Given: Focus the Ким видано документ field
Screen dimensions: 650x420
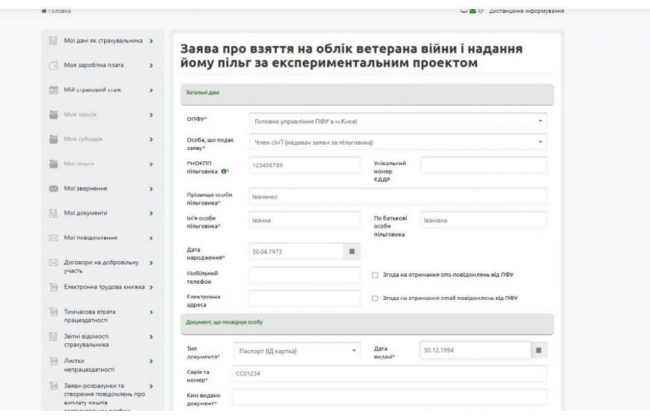Looking at the screenshot, I should coord(390,397).
